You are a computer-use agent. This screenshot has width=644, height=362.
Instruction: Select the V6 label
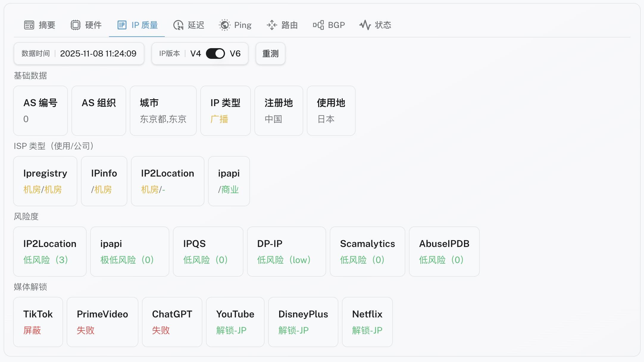click(x=235, y=53)
